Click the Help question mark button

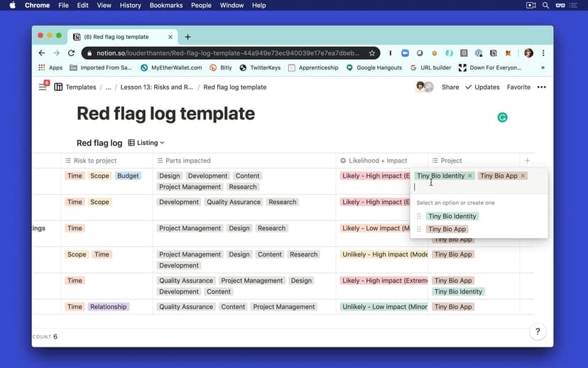[538, 332]
